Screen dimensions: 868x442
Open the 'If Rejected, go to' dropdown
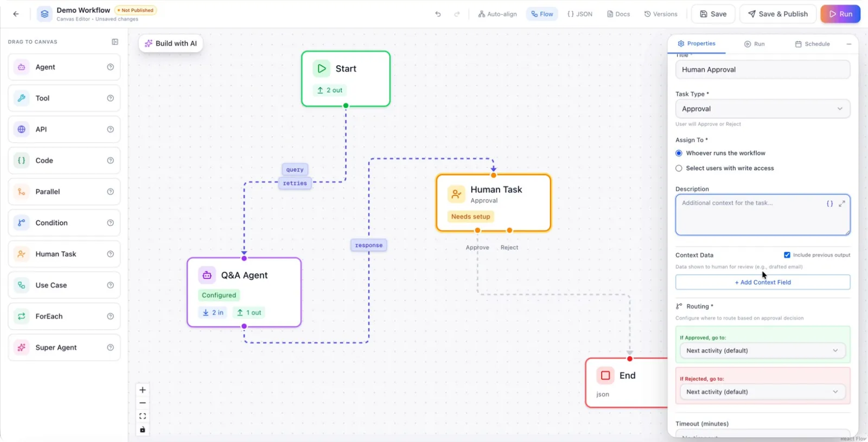pos(763,392)
